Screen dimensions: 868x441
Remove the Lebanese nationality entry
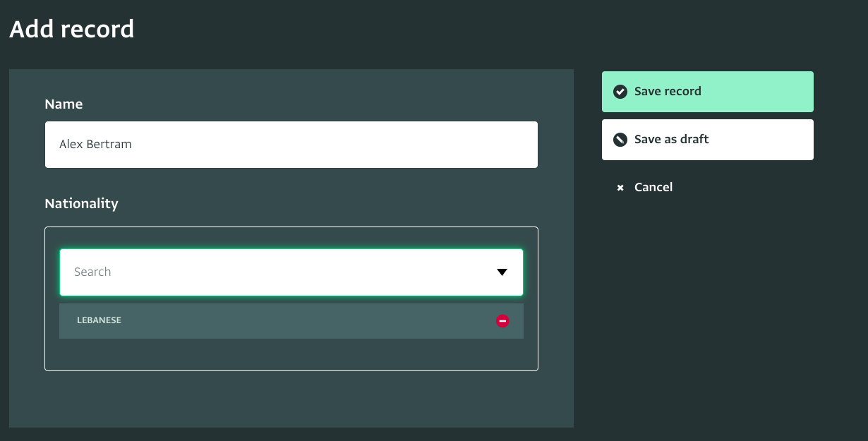[502, 321]
